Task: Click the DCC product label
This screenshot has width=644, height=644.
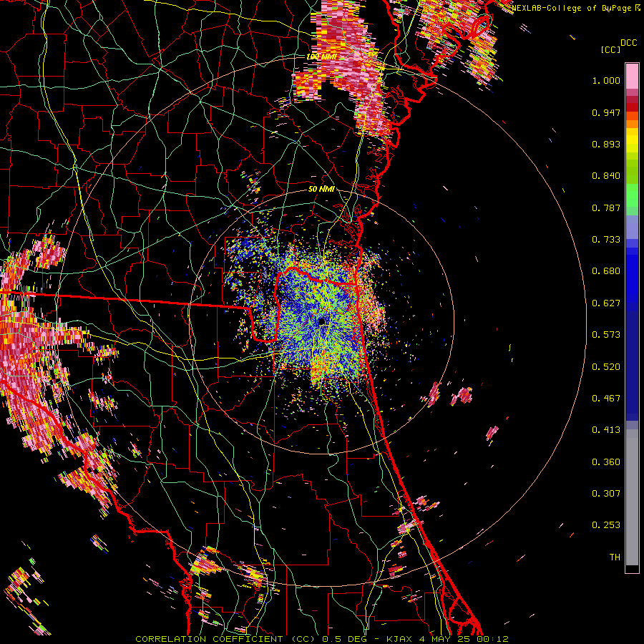Action: (x=629, y=43)
